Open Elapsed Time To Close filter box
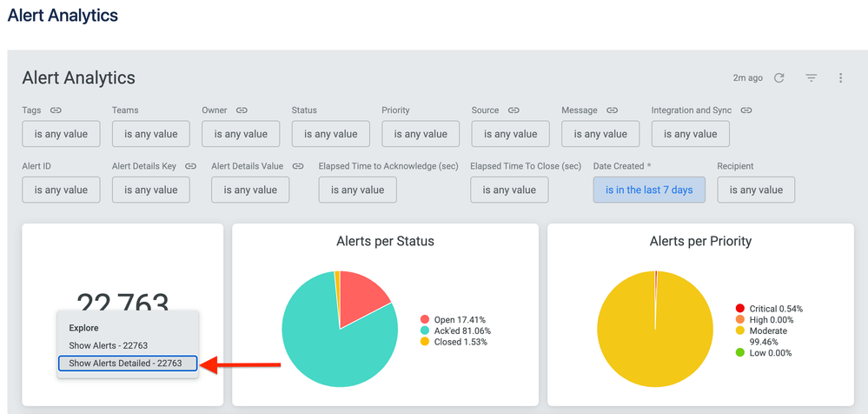 [509, 190]
